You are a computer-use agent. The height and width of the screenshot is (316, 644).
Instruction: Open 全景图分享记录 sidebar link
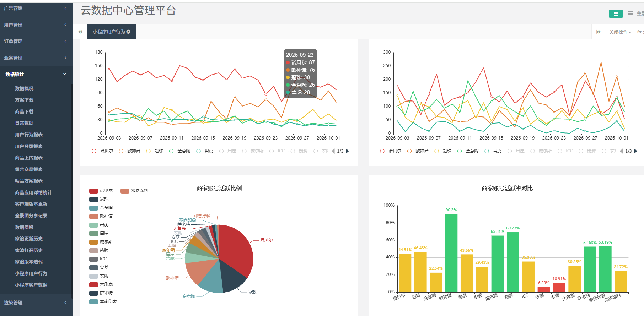[x=31, y=216]
